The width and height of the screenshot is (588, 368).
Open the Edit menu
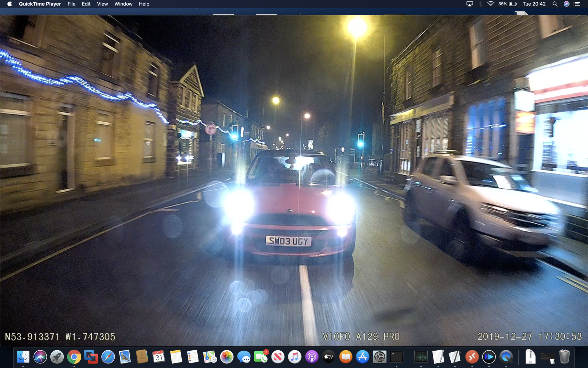[86, 4]
